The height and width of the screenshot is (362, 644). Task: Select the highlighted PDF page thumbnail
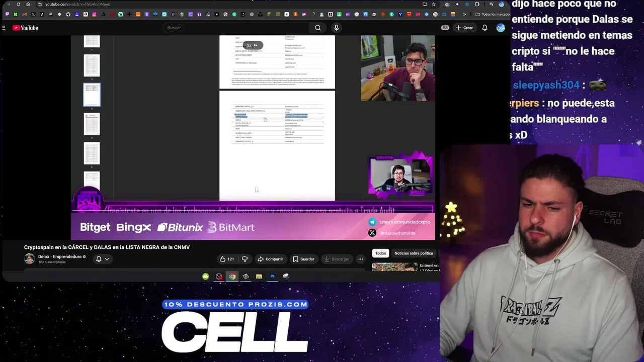pos(92,95)
